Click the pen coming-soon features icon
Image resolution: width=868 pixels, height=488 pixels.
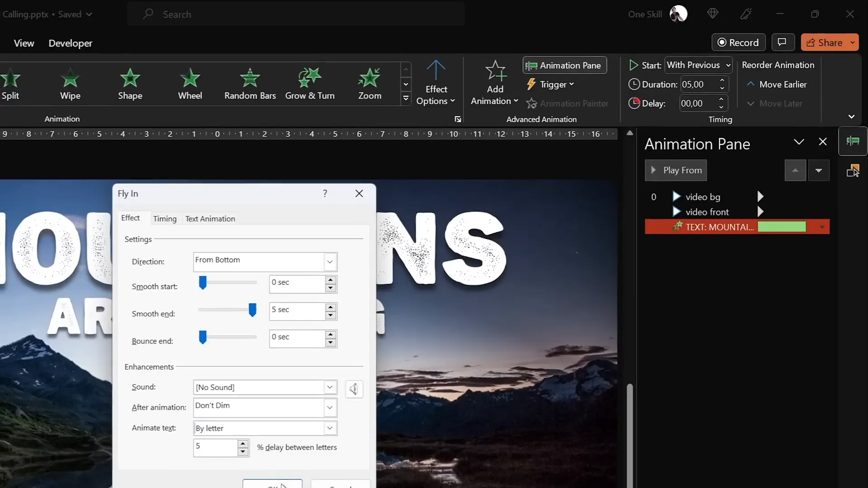[x=746, y=14]
